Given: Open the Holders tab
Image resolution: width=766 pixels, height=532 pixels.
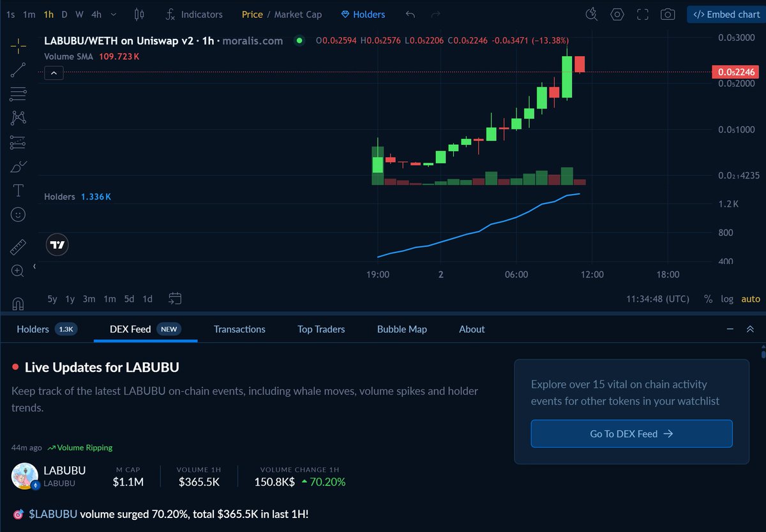Looking at the screenshot, I should (x=47, y=329).
